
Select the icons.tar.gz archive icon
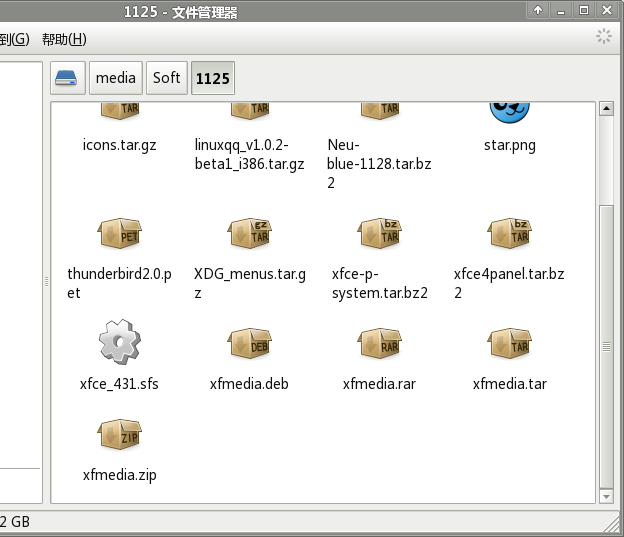(119, 111)
